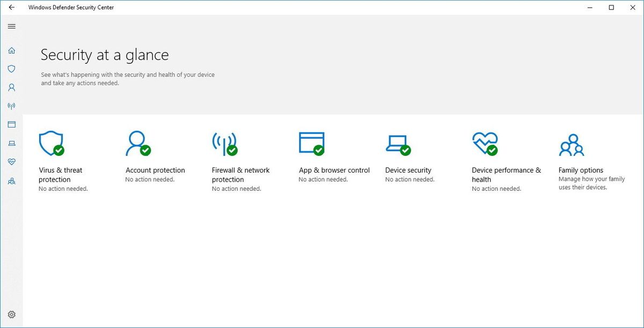Expand the navigation menu with the hamburger icon

(12, 26)
